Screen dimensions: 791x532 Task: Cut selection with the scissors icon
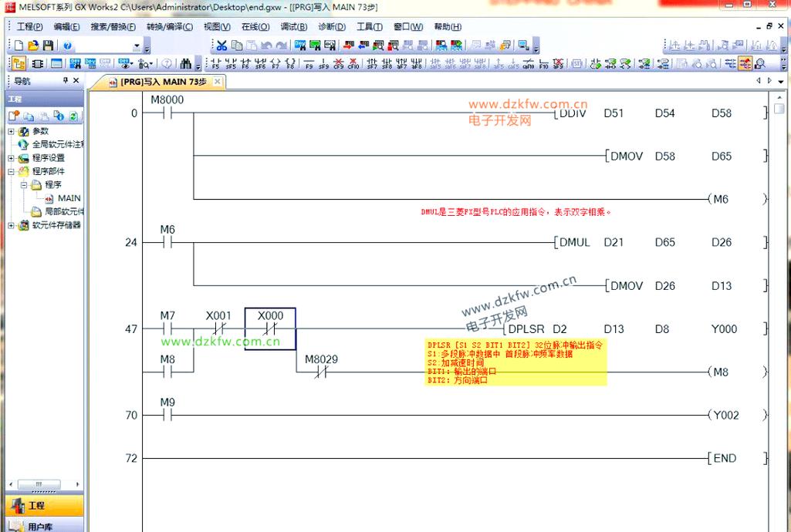221,45
